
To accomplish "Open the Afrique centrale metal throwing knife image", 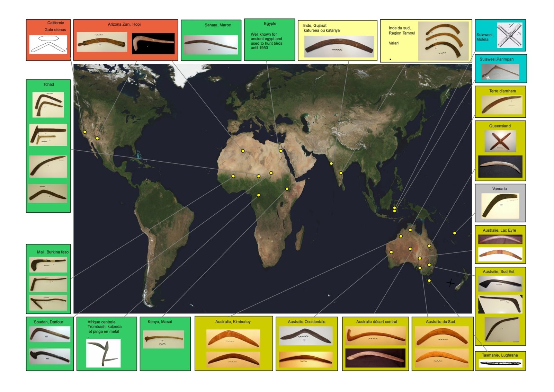I will [103, 353].
